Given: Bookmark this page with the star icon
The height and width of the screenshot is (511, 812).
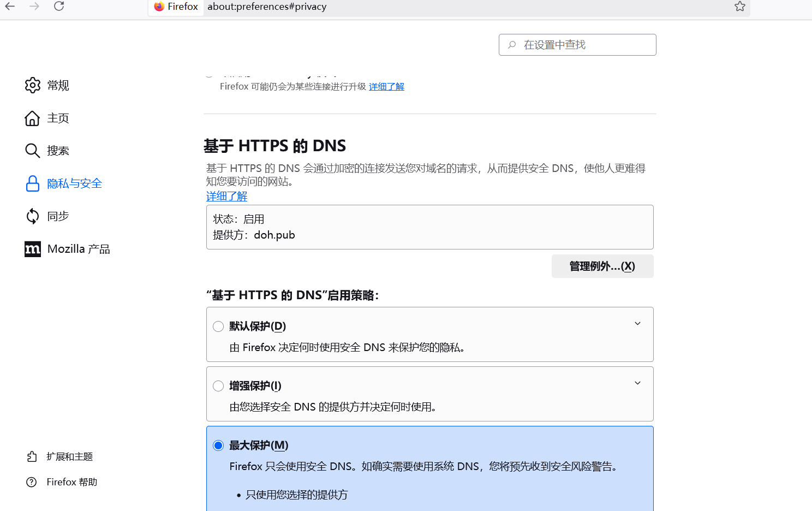Looking at the screenshot, I should pyautogui.click(x=739, y=7).
